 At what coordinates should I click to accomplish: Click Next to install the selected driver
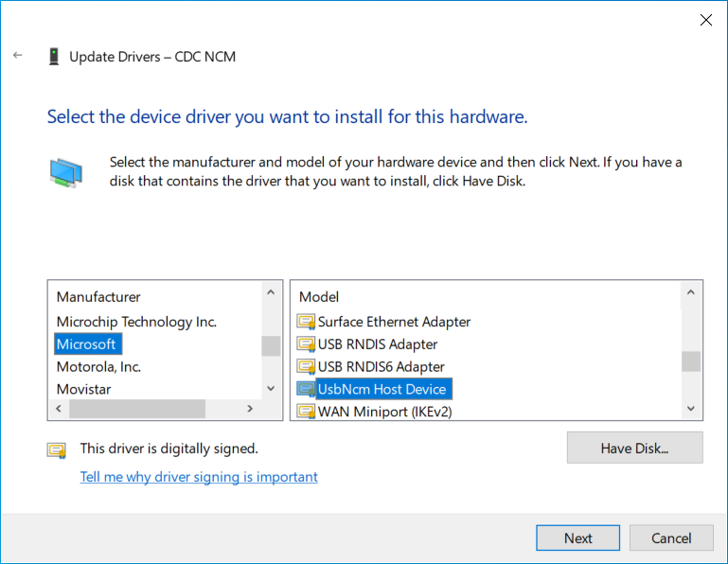coord(577,538)
